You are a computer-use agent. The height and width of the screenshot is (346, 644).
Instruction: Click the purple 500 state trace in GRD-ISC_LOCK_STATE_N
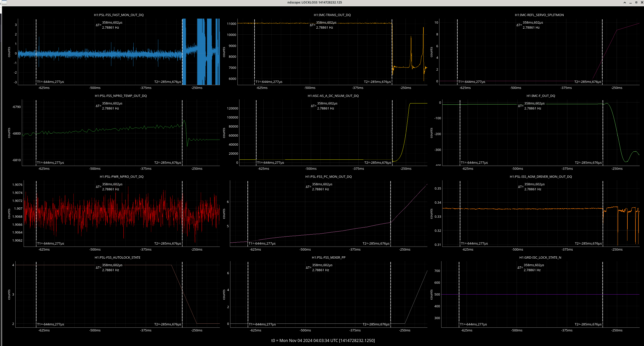(540, 295)
